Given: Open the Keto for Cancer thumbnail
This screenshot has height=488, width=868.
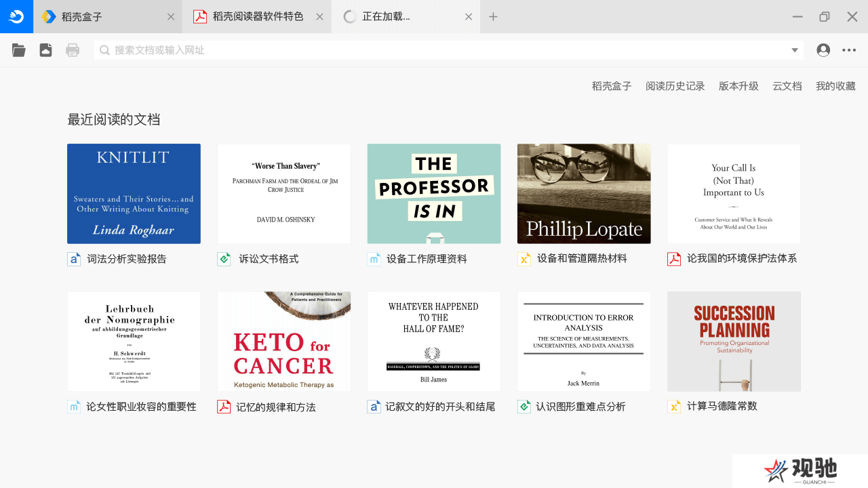Looking at the screenshot, I should (284, 342).
